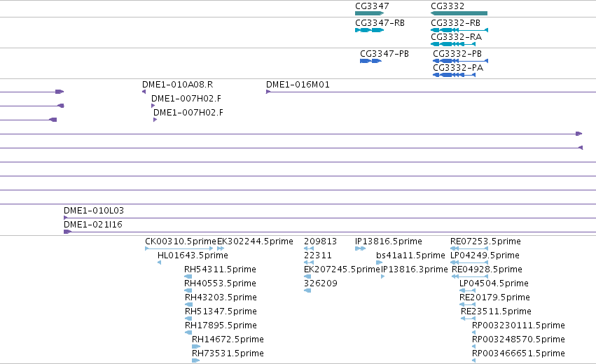Select the RP003466651.5prime EST label
The height and width of the screenshot is (364, 596).
click(x=518, y=353)
